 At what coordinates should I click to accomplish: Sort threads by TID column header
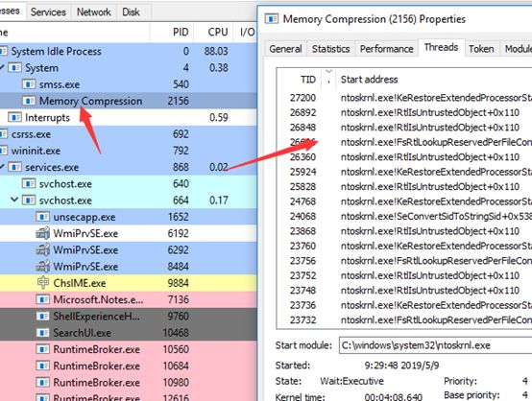(x=300, y=80)
